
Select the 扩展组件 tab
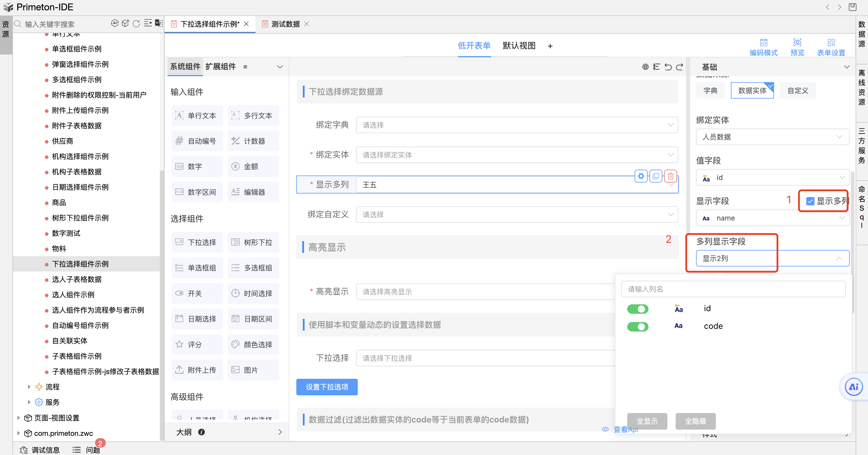(220, 66)
